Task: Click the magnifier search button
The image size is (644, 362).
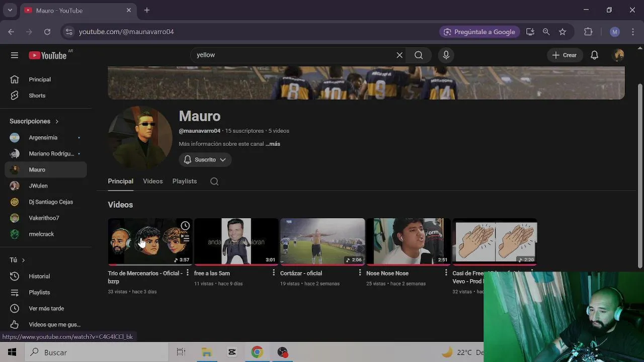Action: tap(419, 55)
